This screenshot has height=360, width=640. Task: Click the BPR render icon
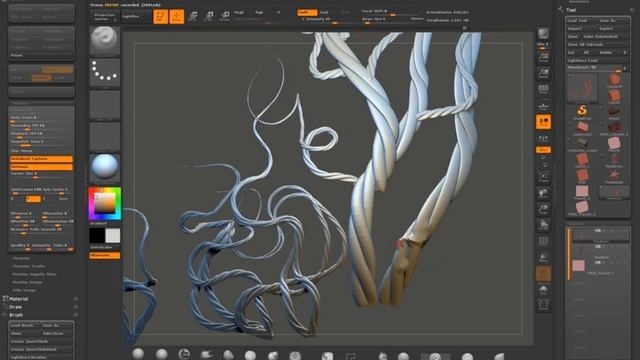[x=543, y=33]
